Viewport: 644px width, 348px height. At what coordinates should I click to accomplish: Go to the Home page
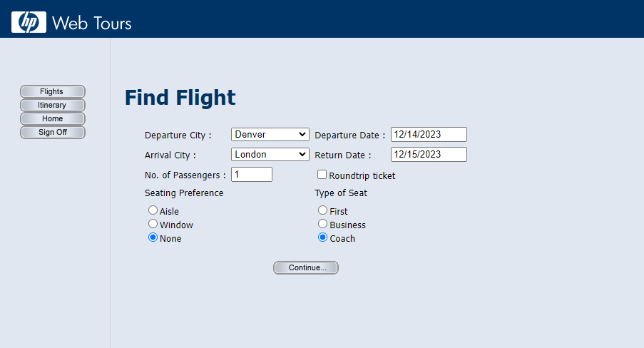[x=52, y=118]
